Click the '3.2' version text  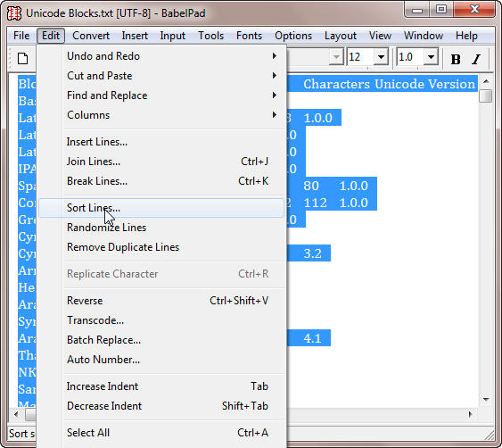click(312, 253)
